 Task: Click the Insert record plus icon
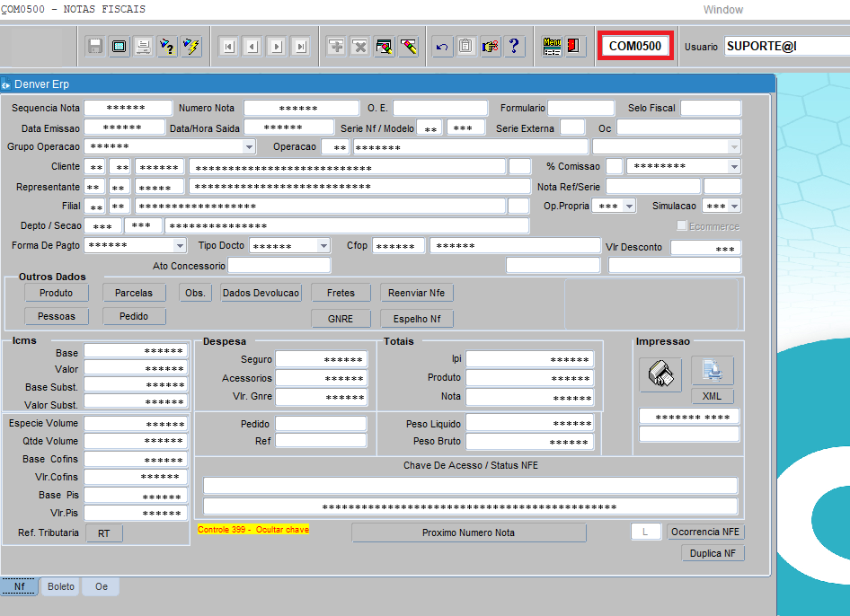pyautogui.click(x=336, y=47)
